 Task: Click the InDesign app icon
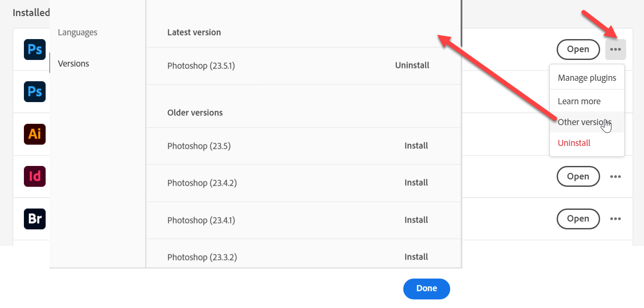click(35, 176)
